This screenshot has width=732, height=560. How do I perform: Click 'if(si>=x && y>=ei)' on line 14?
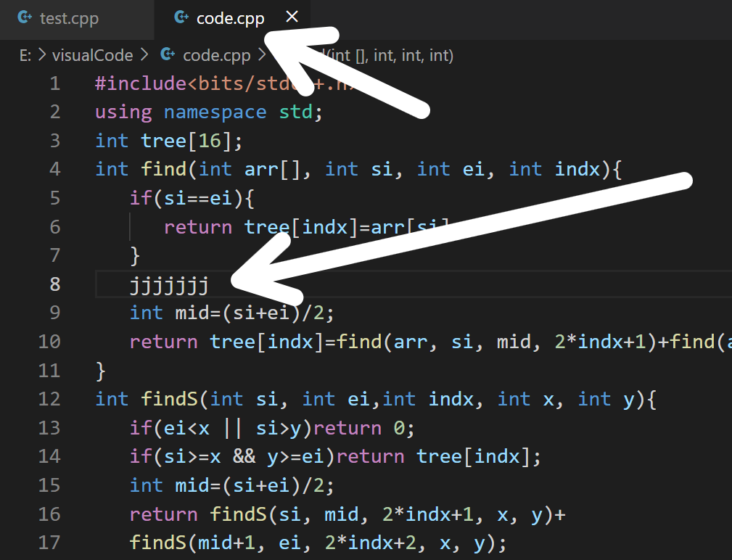pos(232,457)
